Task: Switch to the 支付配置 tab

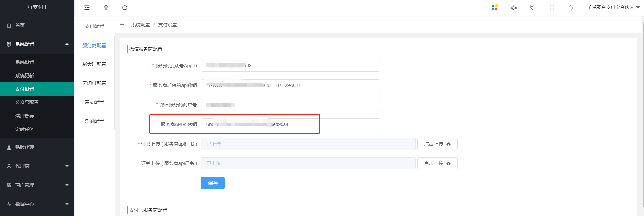Action: [94, 26]
